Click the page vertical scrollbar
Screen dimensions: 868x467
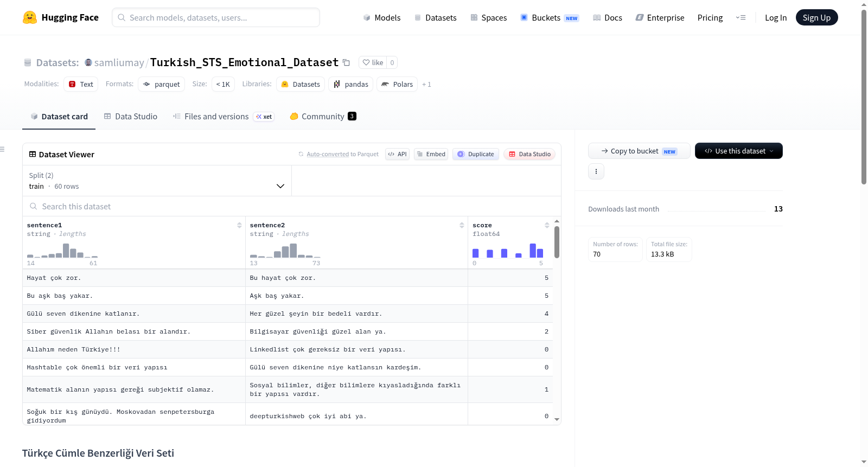coord(864,98)
